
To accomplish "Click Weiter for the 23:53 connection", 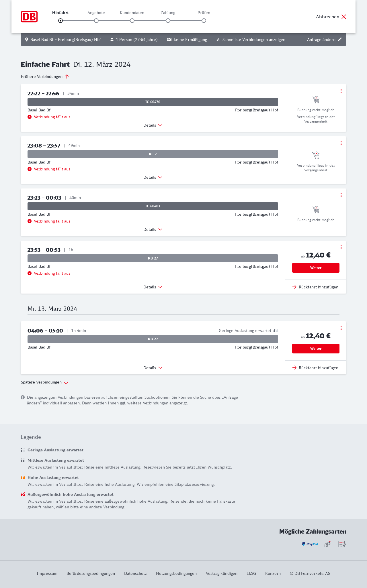I will (316, 268).
